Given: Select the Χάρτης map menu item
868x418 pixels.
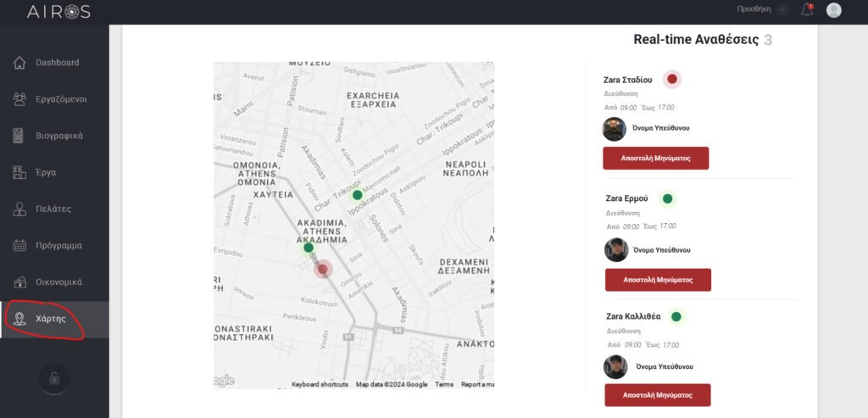Looking at the screenshot, I should 50,319.
